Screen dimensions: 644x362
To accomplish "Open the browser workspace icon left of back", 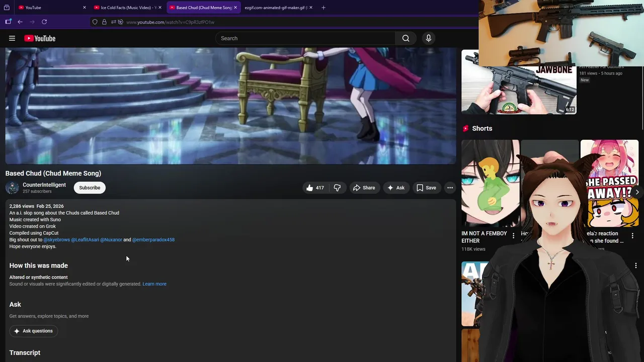I will point(8,22).
